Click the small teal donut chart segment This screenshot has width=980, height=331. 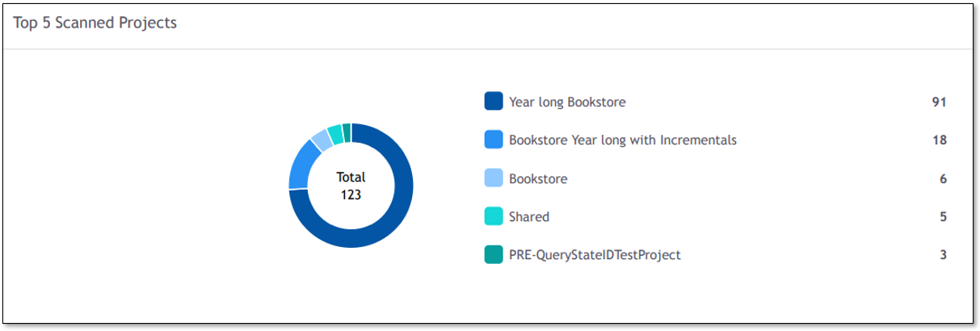click(x=347, y=132)
